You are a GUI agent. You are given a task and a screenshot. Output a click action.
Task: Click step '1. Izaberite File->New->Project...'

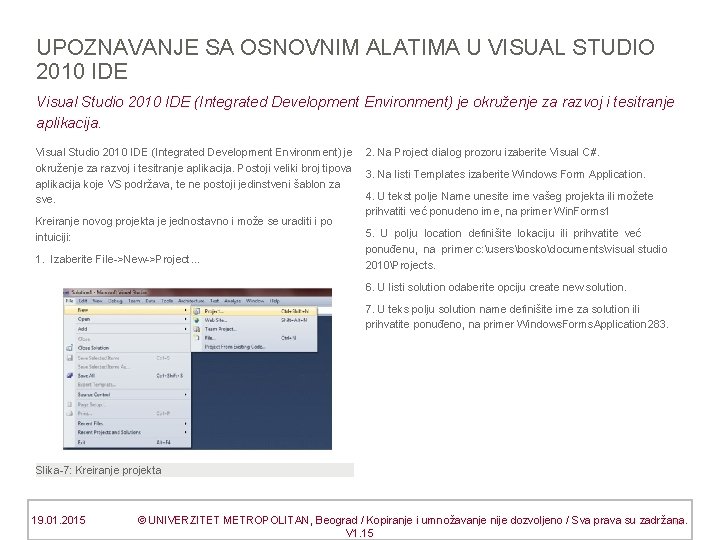(x=118, y=259)
